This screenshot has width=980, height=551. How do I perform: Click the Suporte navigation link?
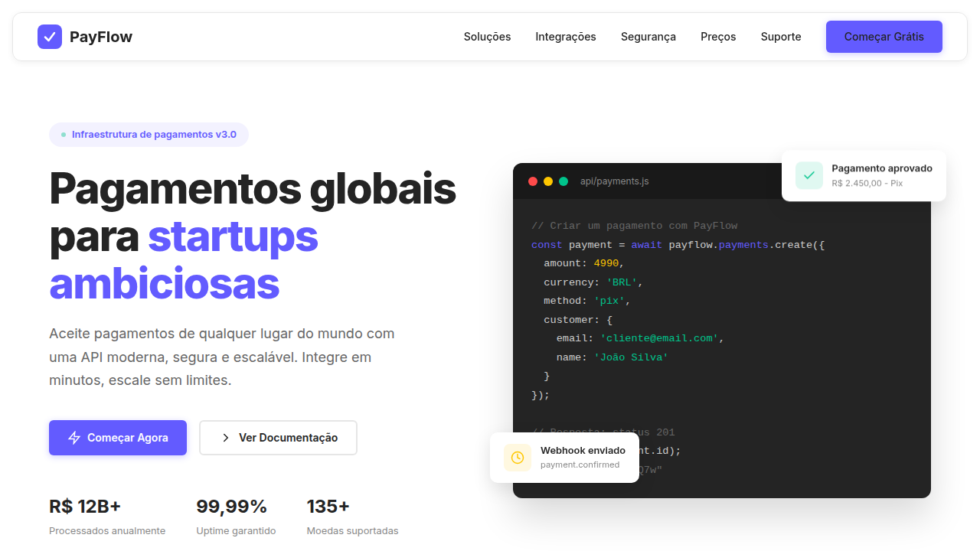[x=780, y=36]
